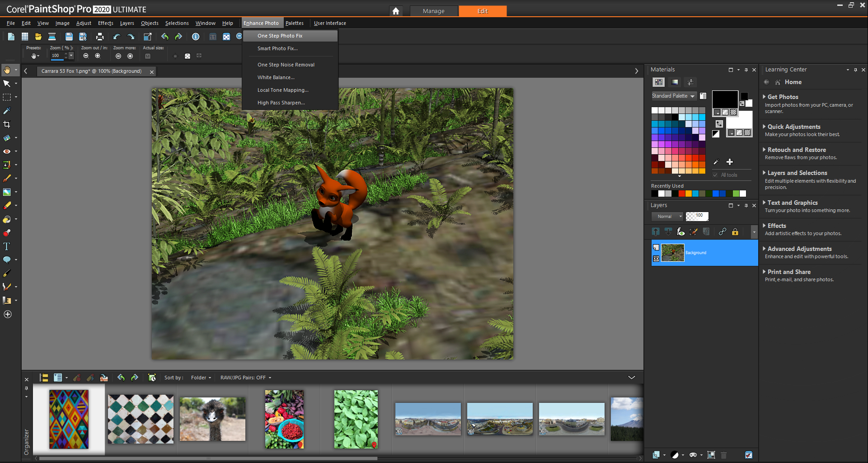Open the Zoom percent dropdown arrow
The width and height of the screenshot is (868, 463).
[x=71, y=56]
